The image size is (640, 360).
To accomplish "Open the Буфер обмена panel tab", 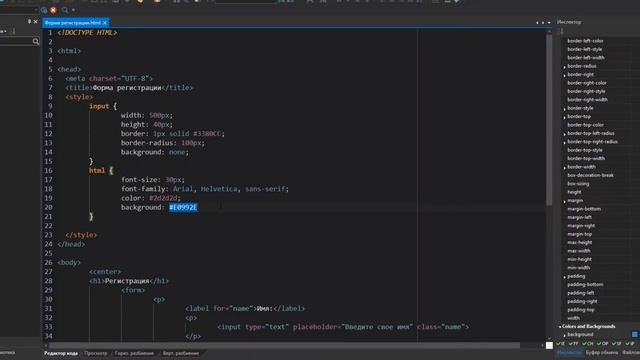I will pos(602,352).
